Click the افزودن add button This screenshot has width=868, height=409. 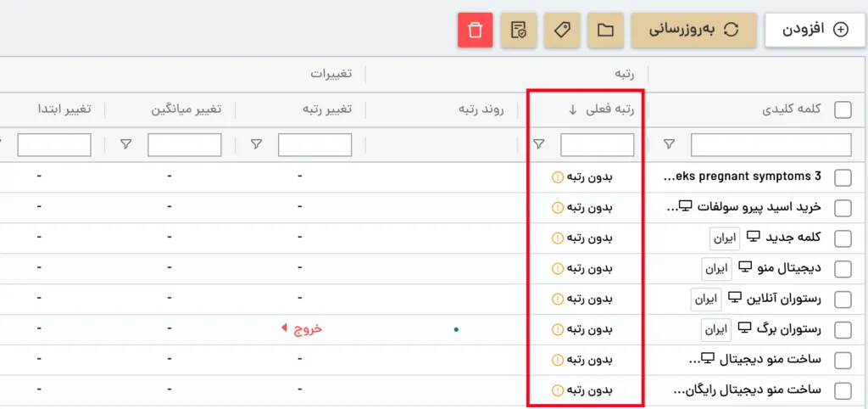815,30
